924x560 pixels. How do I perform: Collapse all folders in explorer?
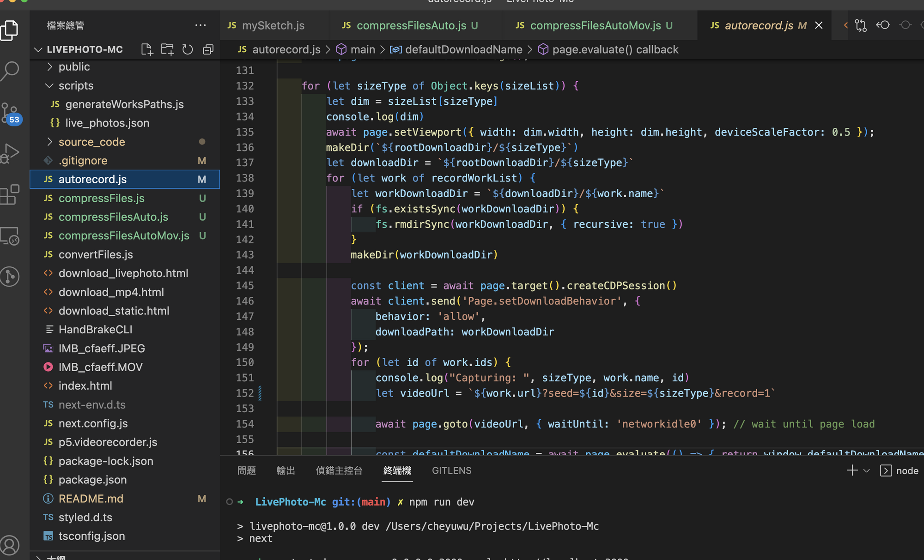[x=208, y=49]
